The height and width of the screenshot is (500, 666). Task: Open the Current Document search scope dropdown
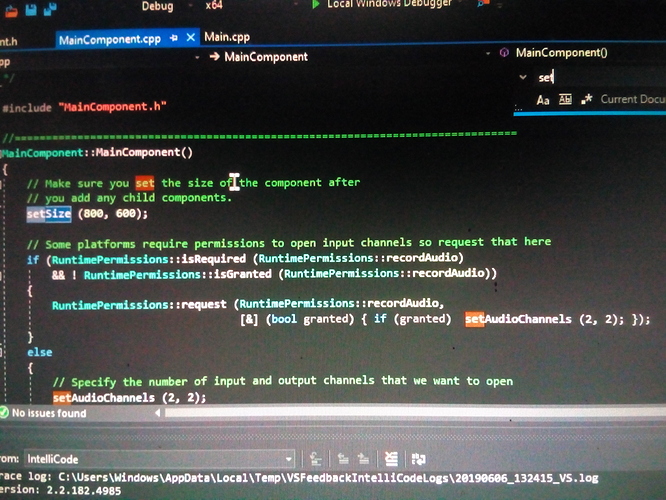(x=633, y=99)
